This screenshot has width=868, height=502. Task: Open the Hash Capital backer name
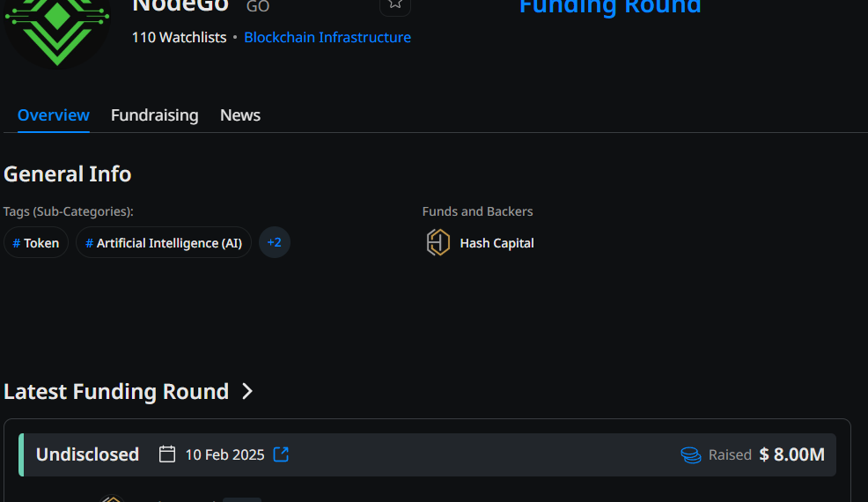(x=497, y=243)
